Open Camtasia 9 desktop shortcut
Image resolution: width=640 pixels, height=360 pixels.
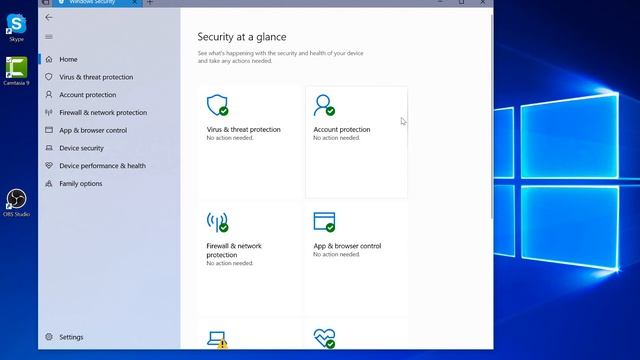coord(16,71)
